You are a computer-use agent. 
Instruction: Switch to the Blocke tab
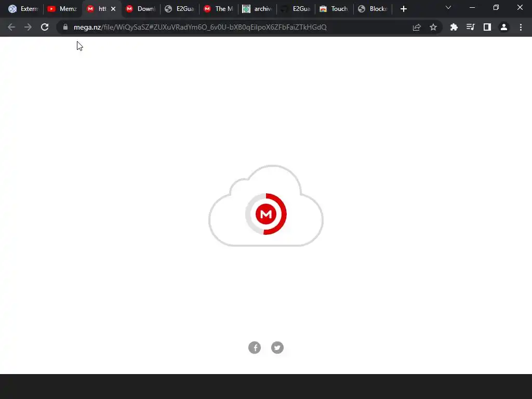tap(373, 9)
